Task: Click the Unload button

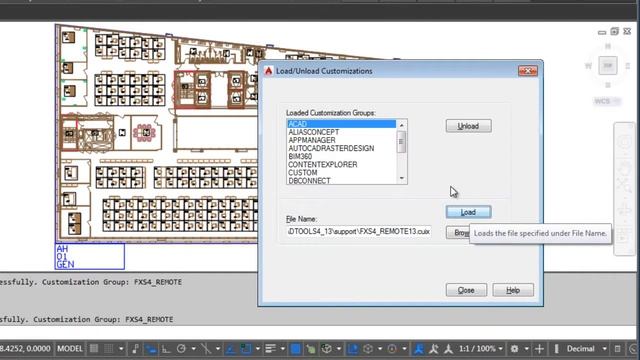Action: pos(469,126)
